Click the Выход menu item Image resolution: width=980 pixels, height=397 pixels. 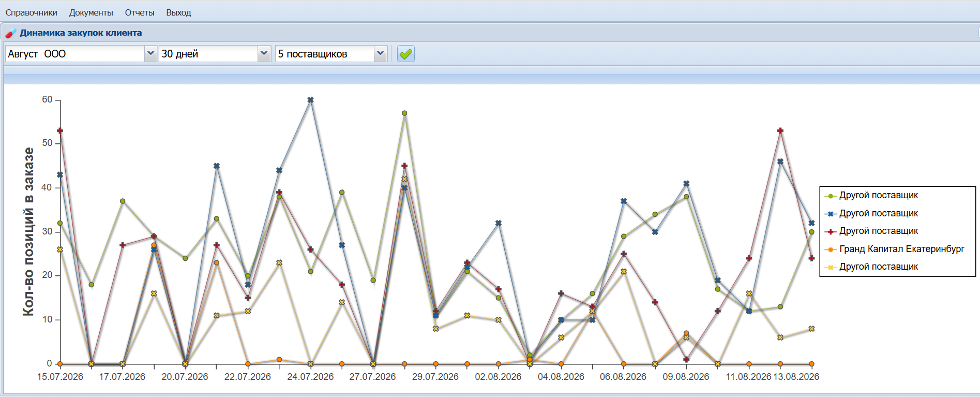(x=178, y=12)
